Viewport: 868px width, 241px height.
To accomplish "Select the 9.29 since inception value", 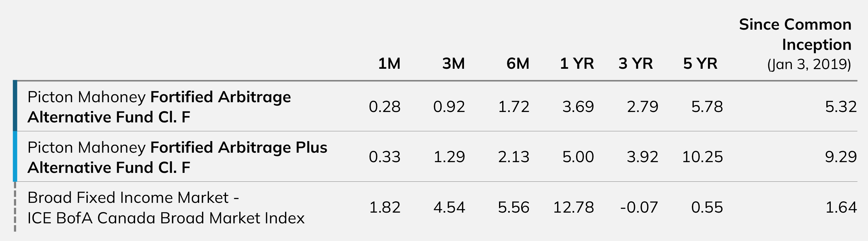I will click(x=841, y=157).
